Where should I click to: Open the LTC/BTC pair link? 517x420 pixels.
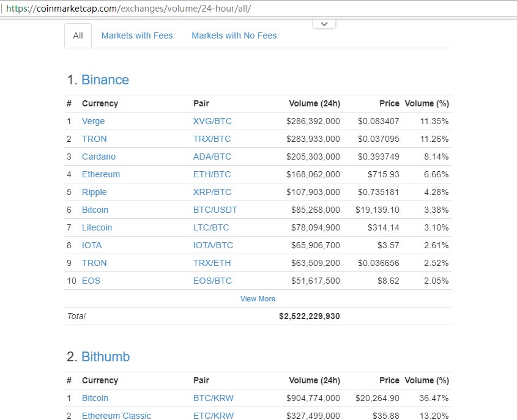[x=211, y=228]
